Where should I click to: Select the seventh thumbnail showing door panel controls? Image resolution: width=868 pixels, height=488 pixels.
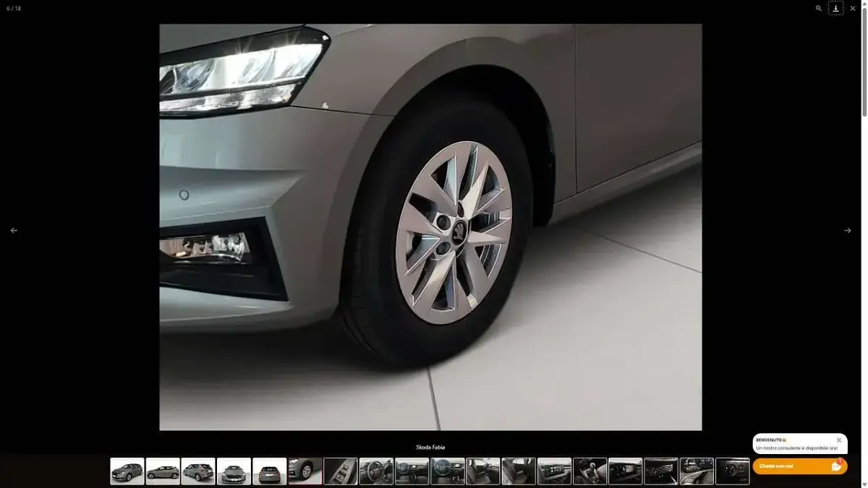[x=341, y=471]
